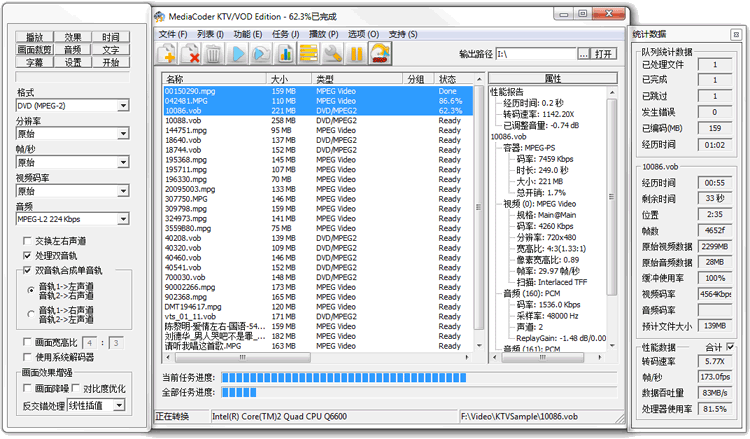Click the 输出路径 input field
750x439 pixels.
tap(536, 54)
